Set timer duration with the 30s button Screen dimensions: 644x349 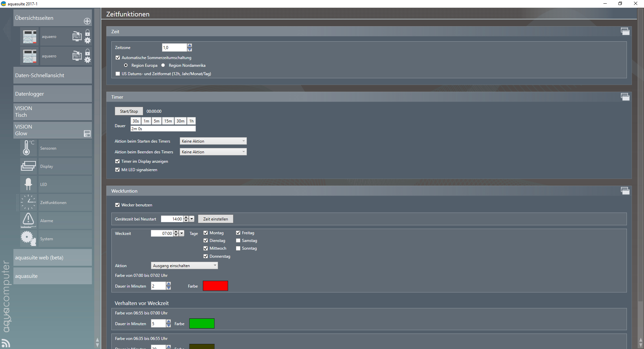(136, 121)
